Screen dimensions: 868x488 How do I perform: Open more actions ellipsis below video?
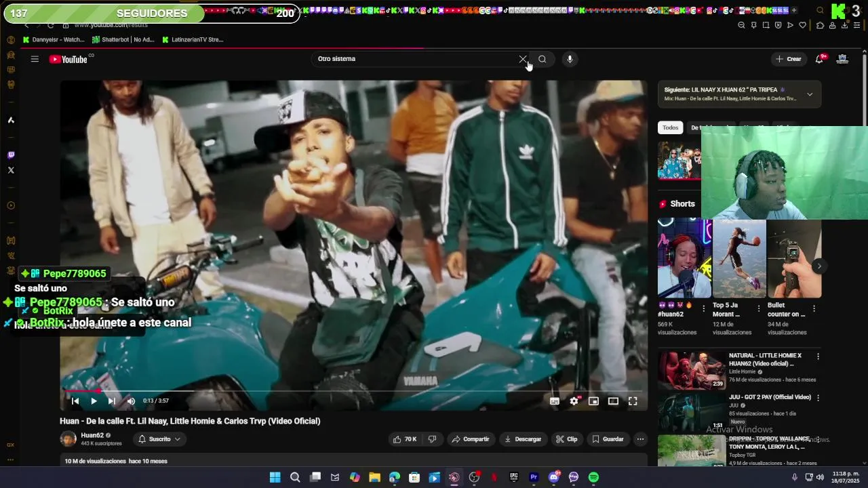tap(640, 439)
